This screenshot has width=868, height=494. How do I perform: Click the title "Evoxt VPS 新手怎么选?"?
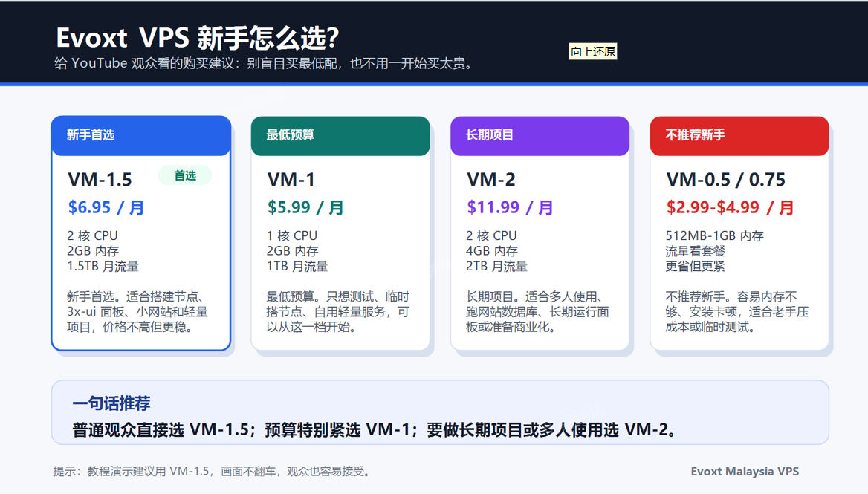click(x=197, y=38)
